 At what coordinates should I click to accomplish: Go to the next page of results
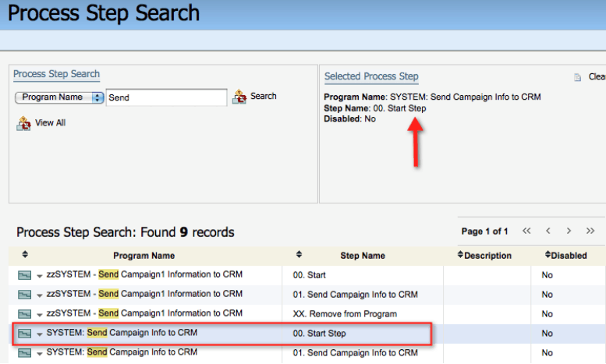click(x=569, y=231)
